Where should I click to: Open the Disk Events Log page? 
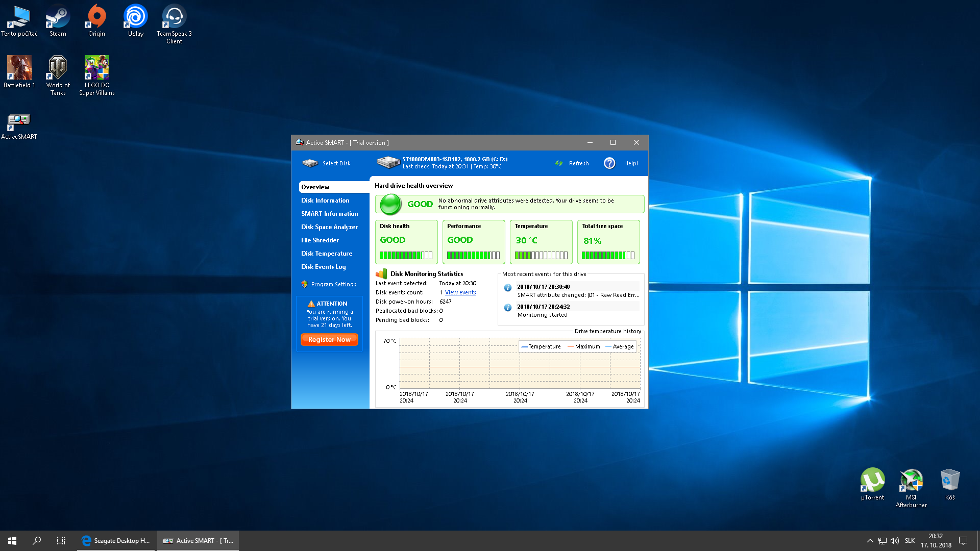[323, 267]
